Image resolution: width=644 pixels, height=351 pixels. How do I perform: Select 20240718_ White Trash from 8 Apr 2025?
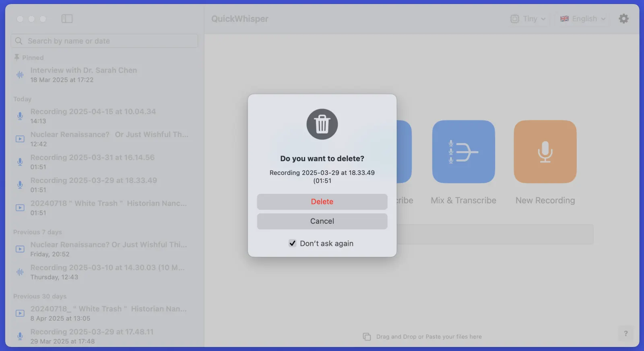(x=104, y=313)
